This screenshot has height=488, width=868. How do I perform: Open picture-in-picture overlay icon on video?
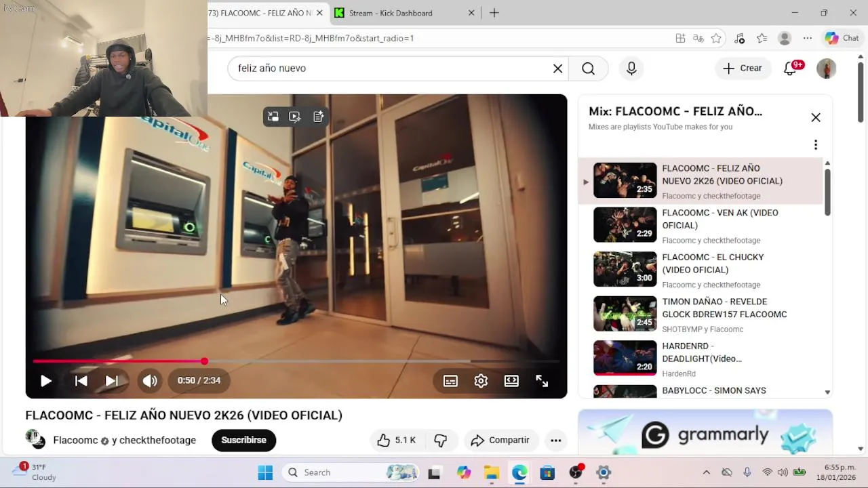tap(273, 117)
